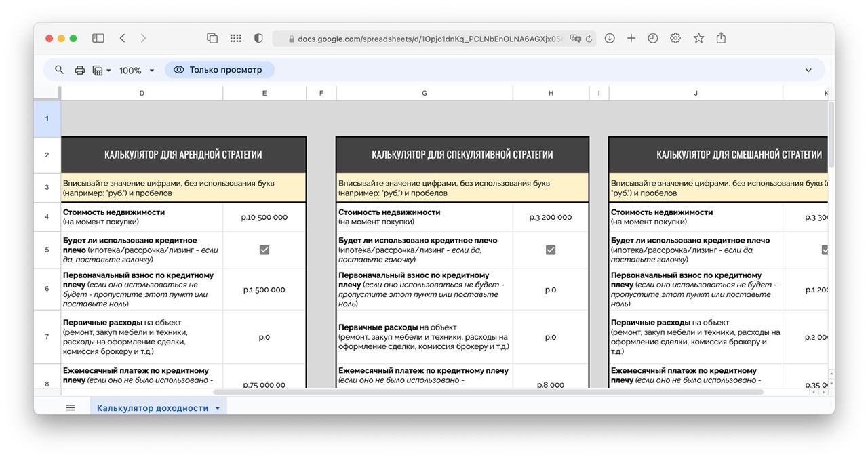Open the "Калькулятор доходности" tab dropdown arrow

(x=218, y=408)
